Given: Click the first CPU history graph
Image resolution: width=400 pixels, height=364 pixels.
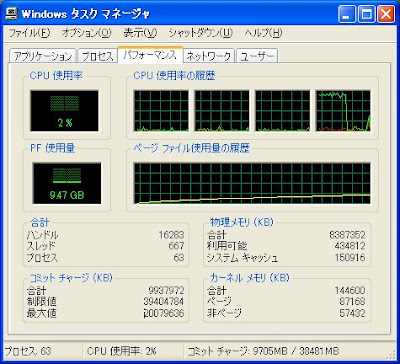Looking at the screenshot, I should tap(161, 111).
